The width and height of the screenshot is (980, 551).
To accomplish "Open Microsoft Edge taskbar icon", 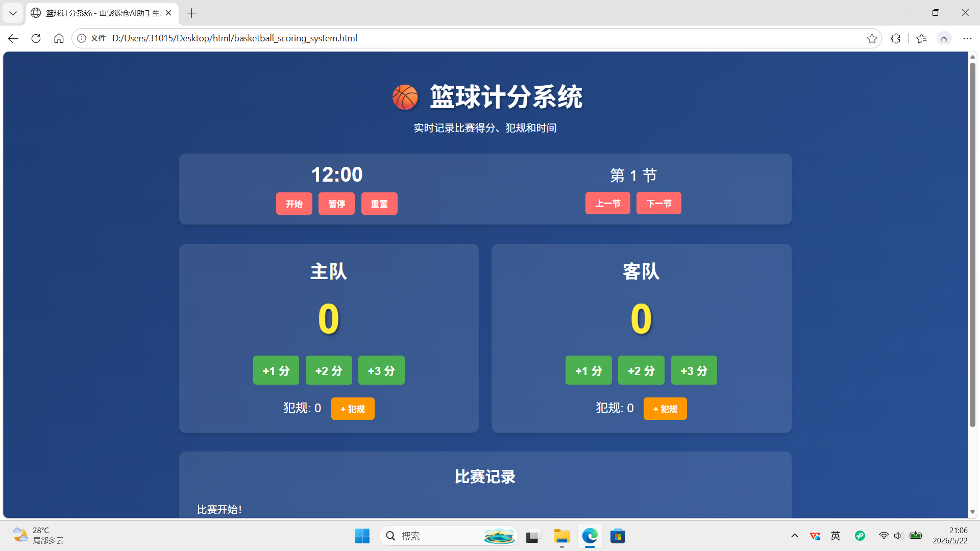I will click(590, 536).
